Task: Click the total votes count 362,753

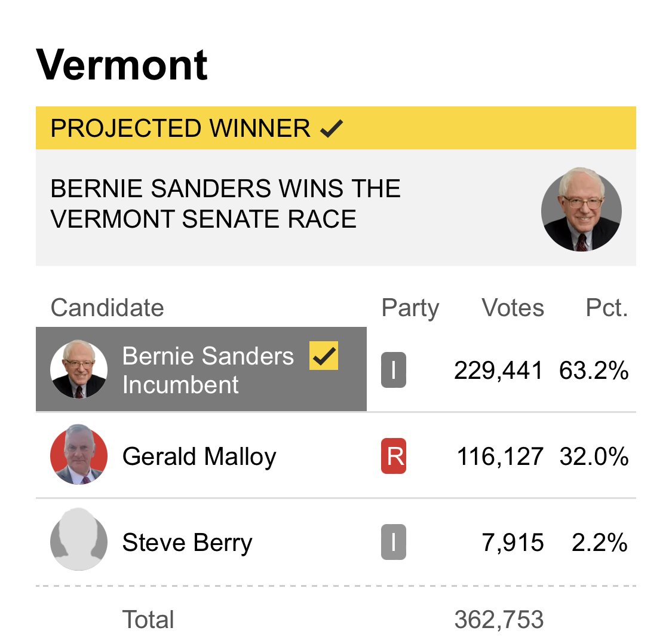Action: coord(499,620)
